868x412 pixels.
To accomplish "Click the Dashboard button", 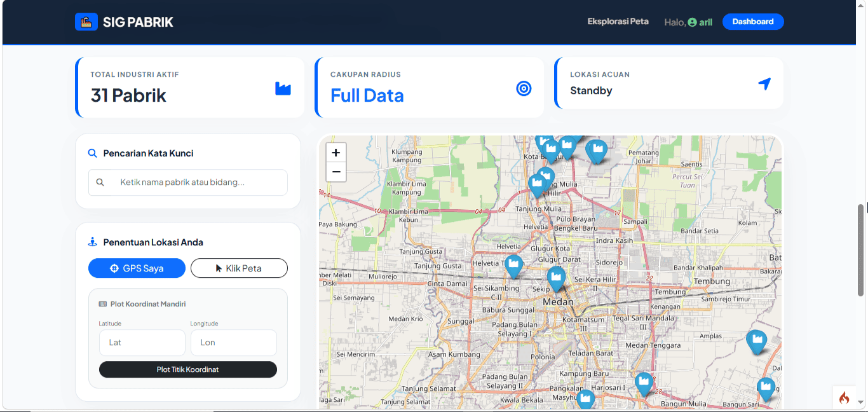I will (x=753, y=22).
